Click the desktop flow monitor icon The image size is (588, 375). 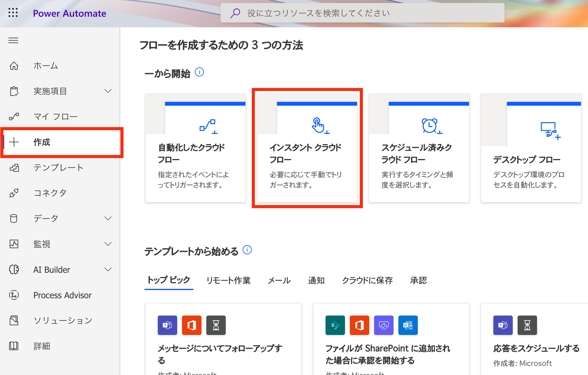(550, 131)
